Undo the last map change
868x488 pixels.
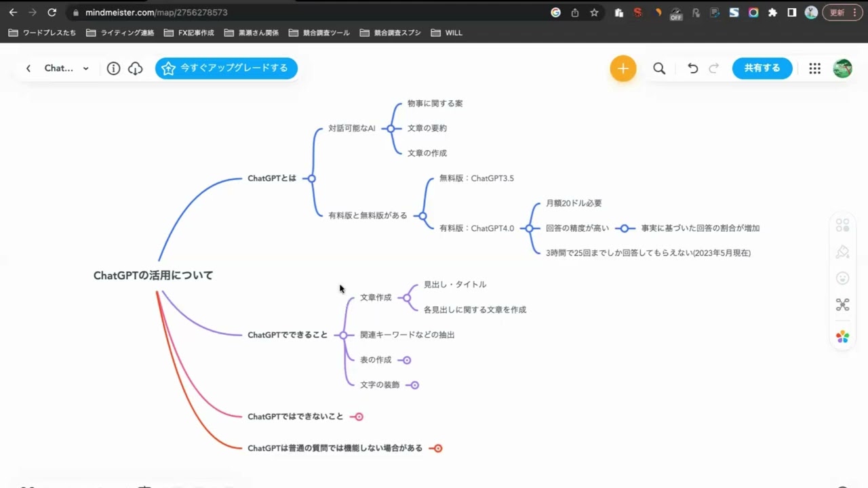tap(692, 68)
